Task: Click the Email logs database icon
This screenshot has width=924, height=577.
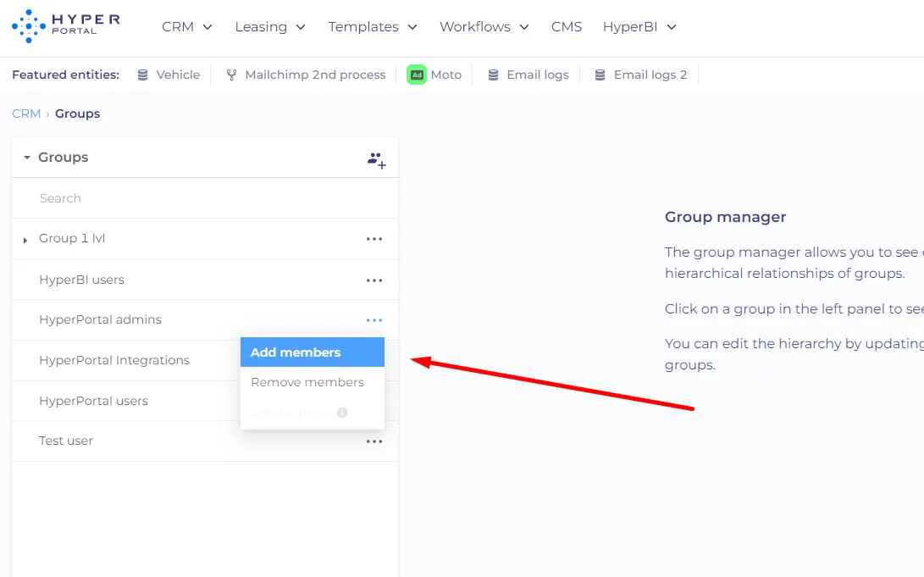Action: point(493,75)
